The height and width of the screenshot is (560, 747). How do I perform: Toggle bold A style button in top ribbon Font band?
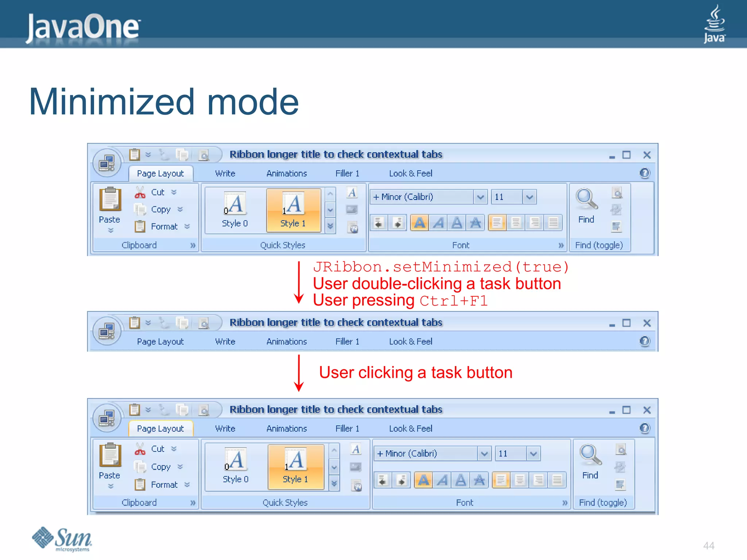pos(420,222)
